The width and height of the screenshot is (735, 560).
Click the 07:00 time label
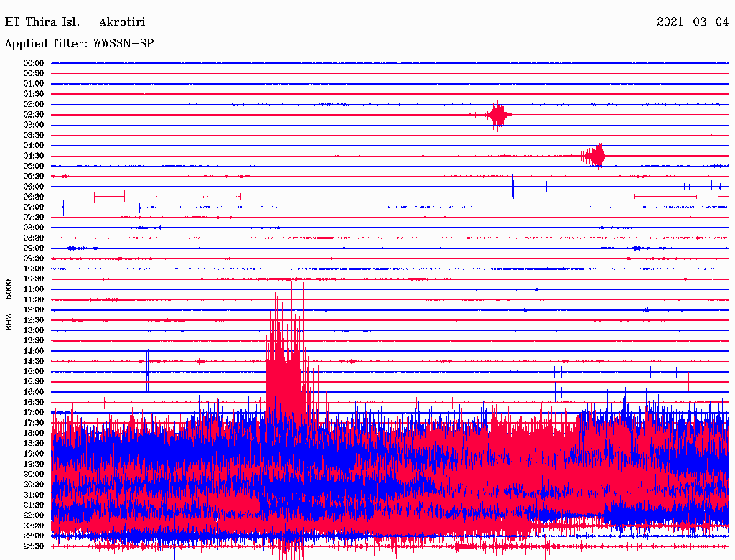[34, 207]
